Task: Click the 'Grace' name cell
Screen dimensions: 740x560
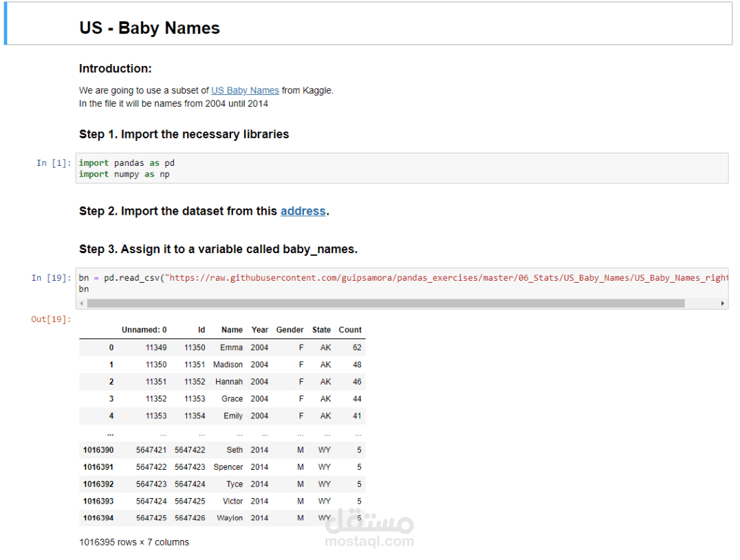Action: [x=232, y=398]
